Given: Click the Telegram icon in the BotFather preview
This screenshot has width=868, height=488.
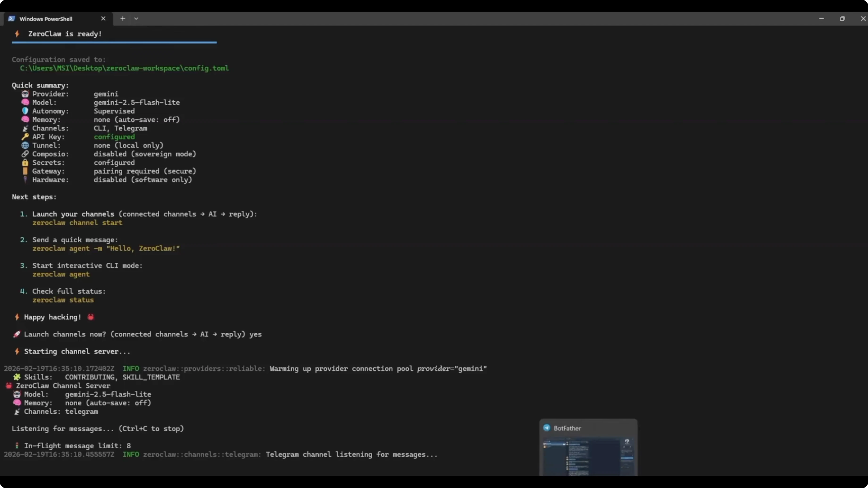Looking at the screenshot, I should (x=547, y=428).
